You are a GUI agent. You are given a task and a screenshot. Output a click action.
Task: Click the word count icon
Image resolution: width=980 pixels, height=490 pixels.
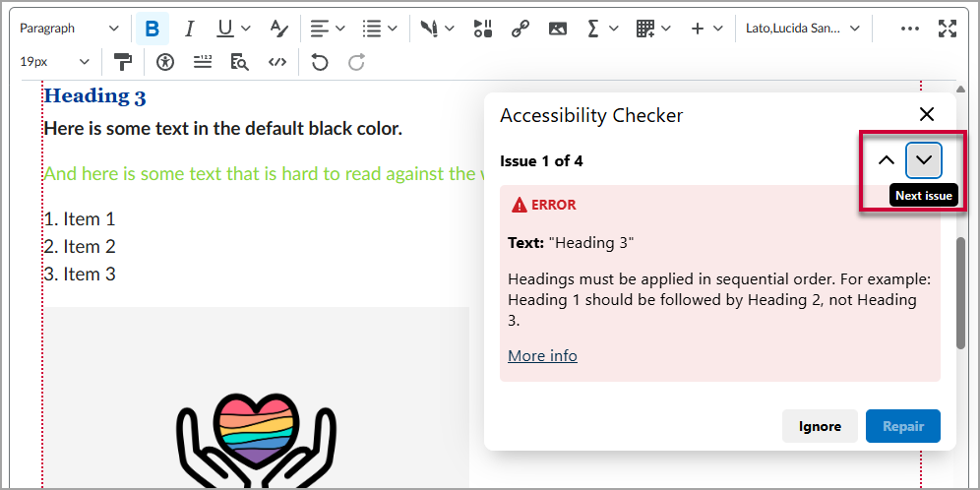[203, 63]
